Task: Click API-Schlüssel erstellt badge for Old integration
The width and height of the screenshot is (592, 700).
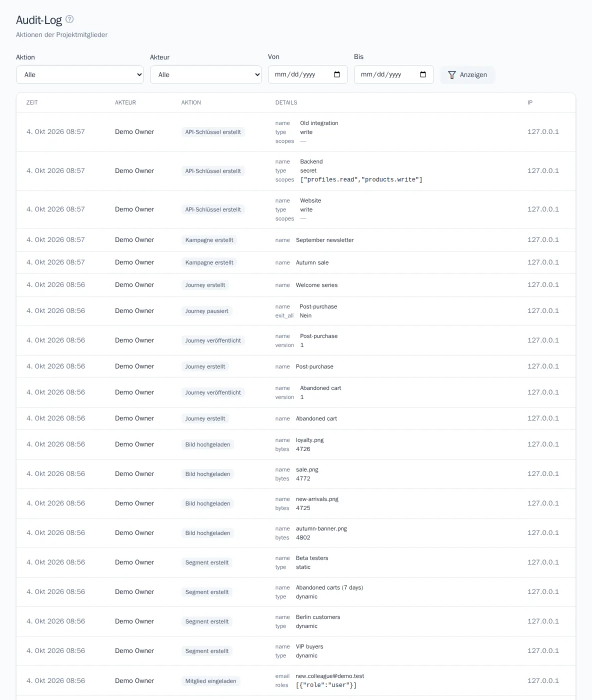Action: coord(213,132)
